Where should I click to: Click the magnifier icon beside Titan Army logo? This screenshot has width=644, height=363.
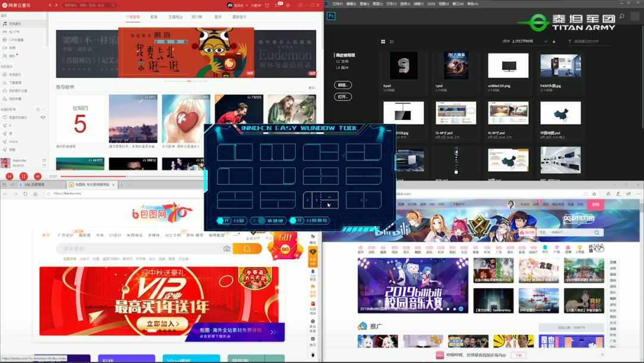[x=621, y=15]
